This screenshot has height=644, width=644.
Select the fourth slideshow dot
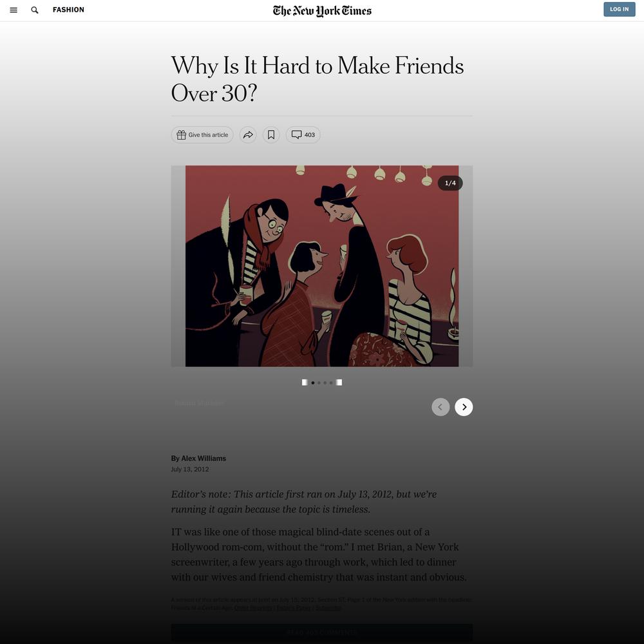point(331,383)
